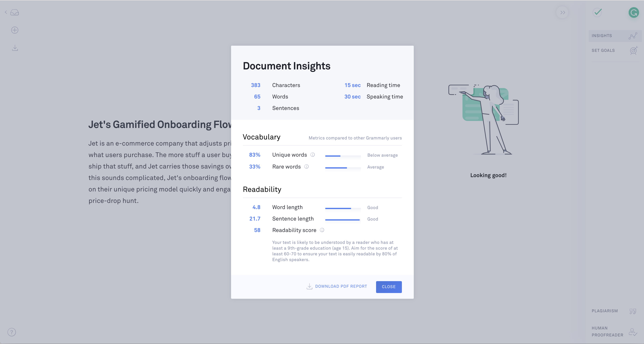The width and height of the screenshot is (644, 344).
Task: Click the Looking good! message
Action: coord(488,175)
